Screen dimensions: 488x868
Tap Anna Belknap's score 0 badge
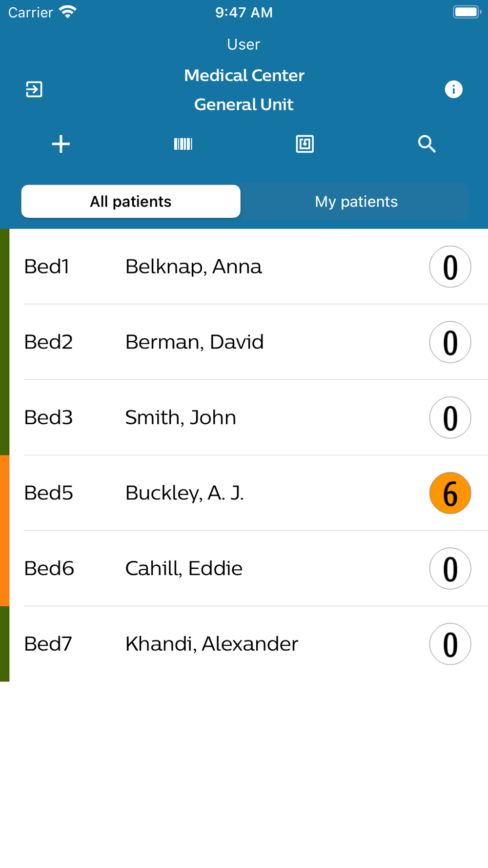450,267
